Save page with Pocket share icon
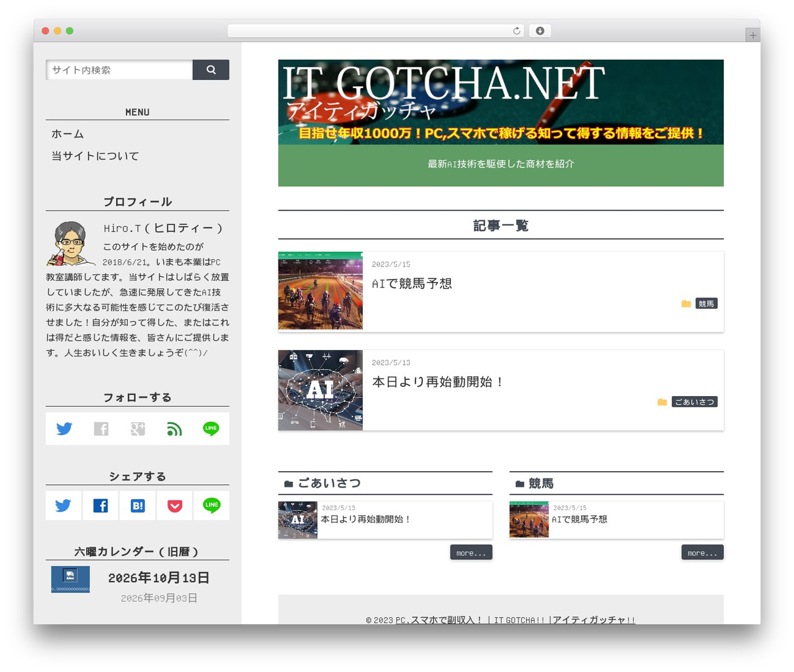 pyautogui.click(x=175, y=506)
